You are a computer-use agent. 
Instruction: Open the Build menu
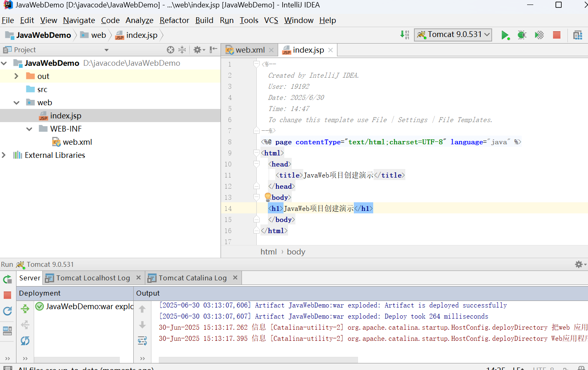[205, 20]
